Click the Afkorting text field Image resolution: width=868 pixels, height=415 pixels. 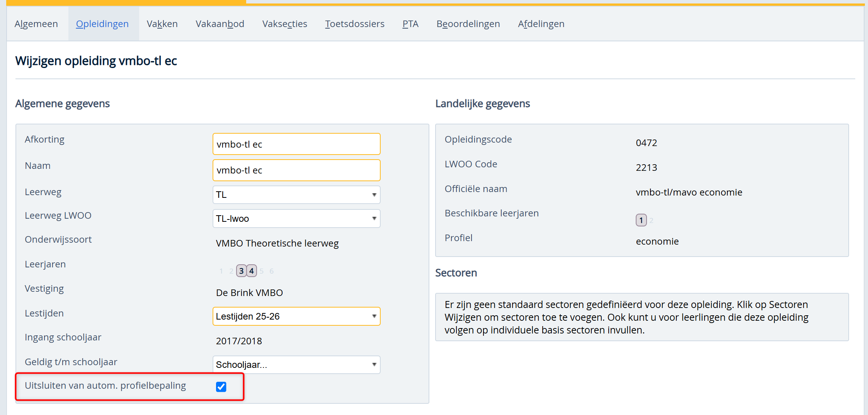coord(296,144)
